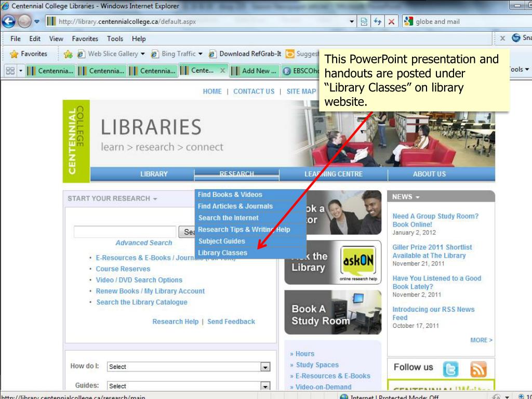The width and height of the screenshot is (532, 399).
Task: Click the Compatibility View icon
Action: pos(364,22)
